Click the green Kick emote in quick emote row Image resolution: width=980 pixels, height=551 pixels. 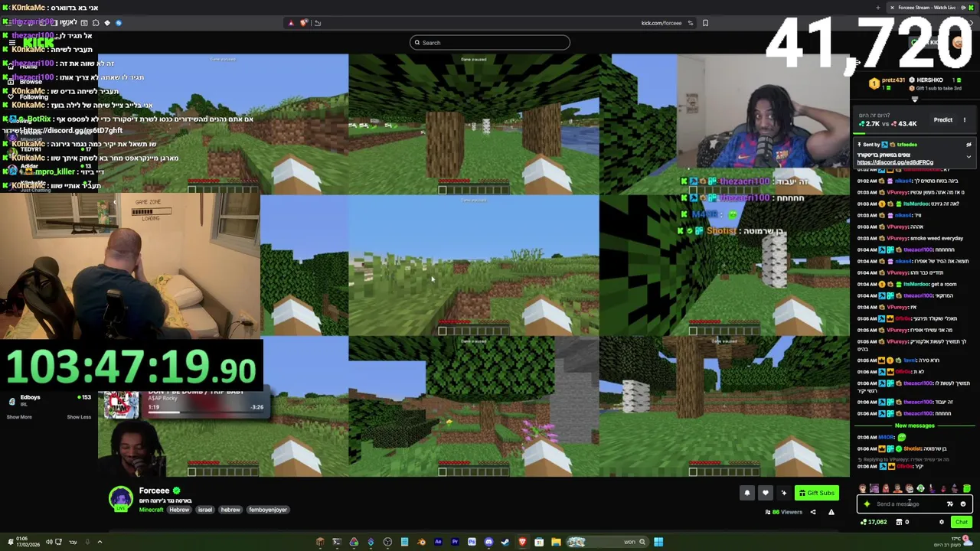(967, 488)
